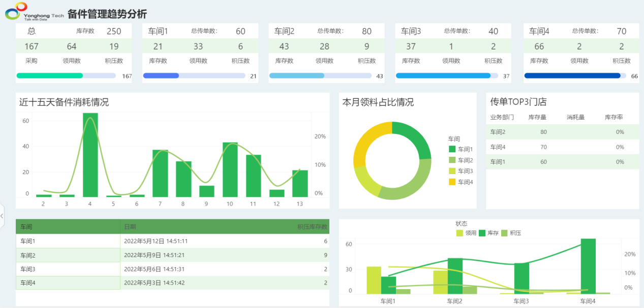The height and width of the screenshot is (308, 644).
Task: Select the 总传单数 value 80 in 车间2 card
Action: point(367,31)
